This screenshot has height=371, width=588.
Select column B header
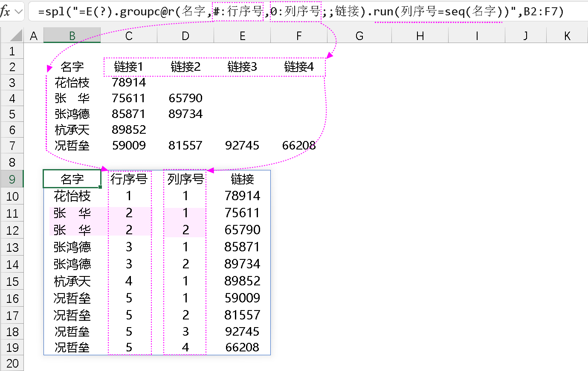click(72, 36)
